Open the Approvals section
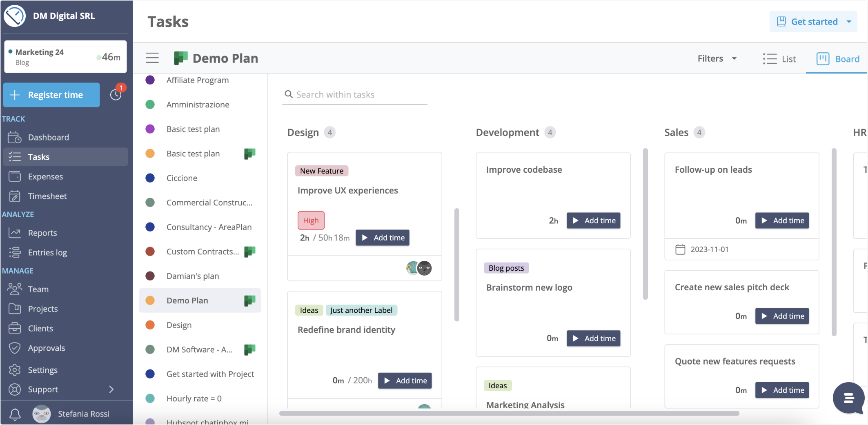Image resolution: width=868 pixels, height=425 pixels. point(47,348)
